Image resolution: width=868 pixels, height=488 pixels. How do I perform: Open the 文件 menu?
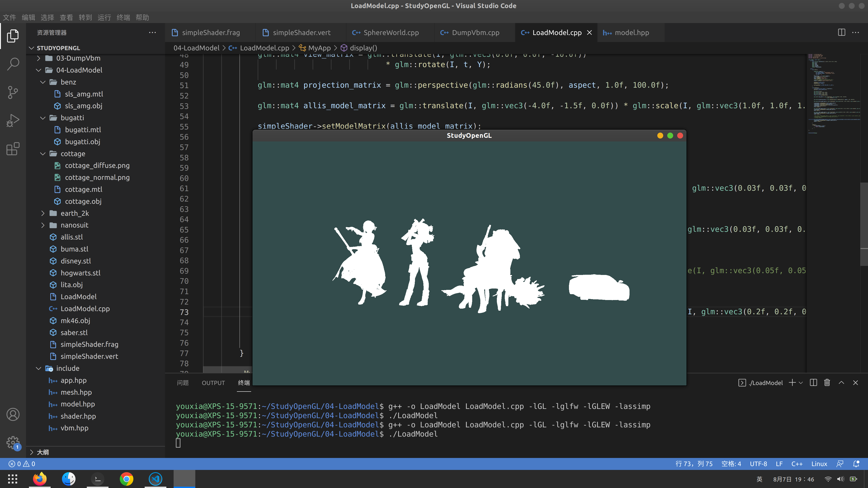[9, 17]
